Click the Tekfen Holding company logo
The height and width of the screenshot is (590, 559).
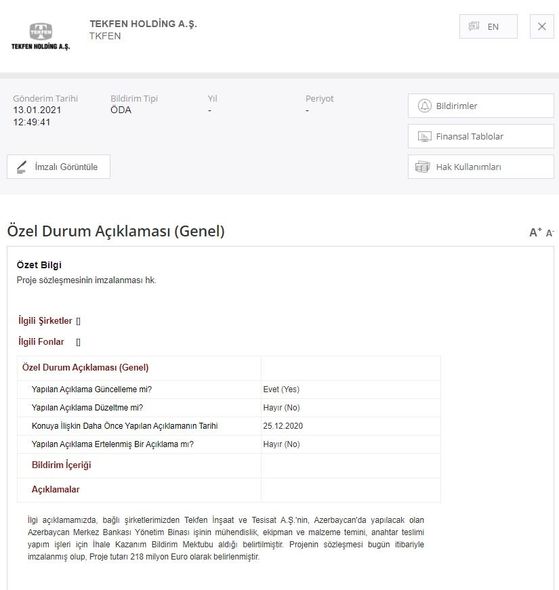(41, 36)
